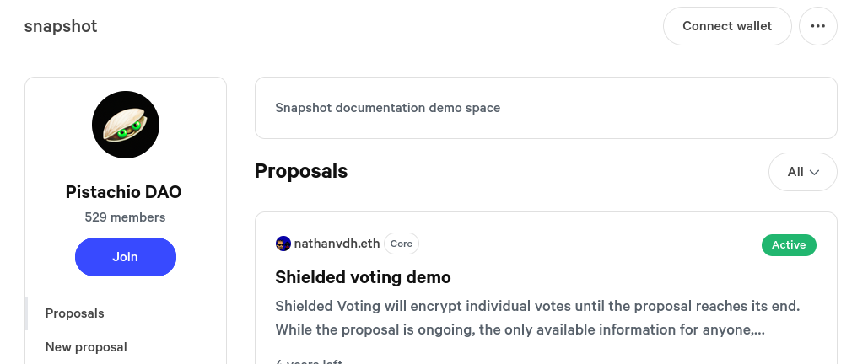The width and height of the screenshot is (868, 364).
Task: Click the chevron arrow in the All filter
Action: point(815,173)
